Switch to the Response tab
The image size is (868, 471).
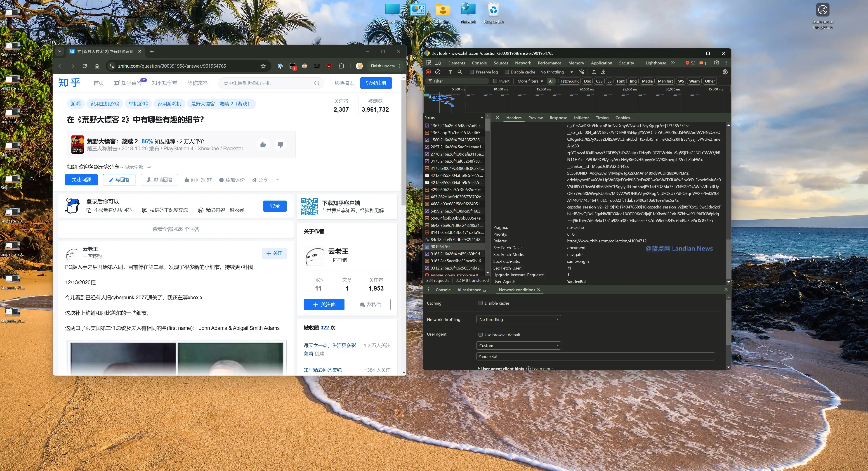(x=558, y=118)
